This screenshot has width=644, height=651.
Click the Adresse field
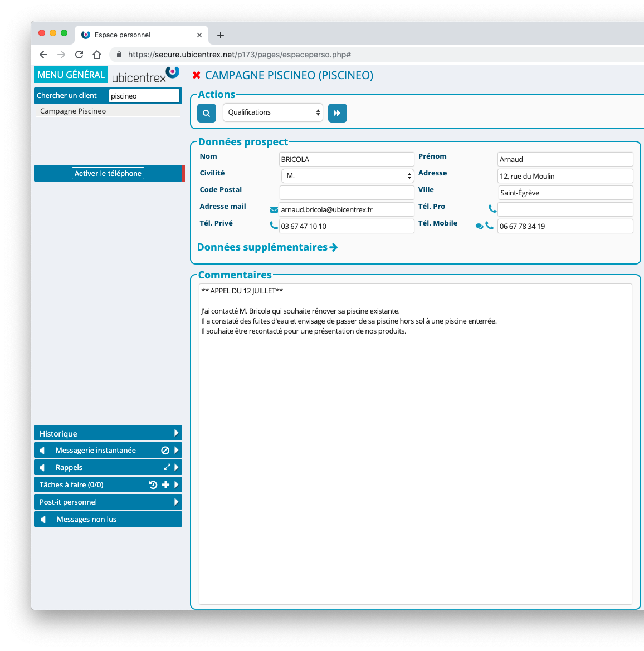pyautogui.click(x=565, y=176)
